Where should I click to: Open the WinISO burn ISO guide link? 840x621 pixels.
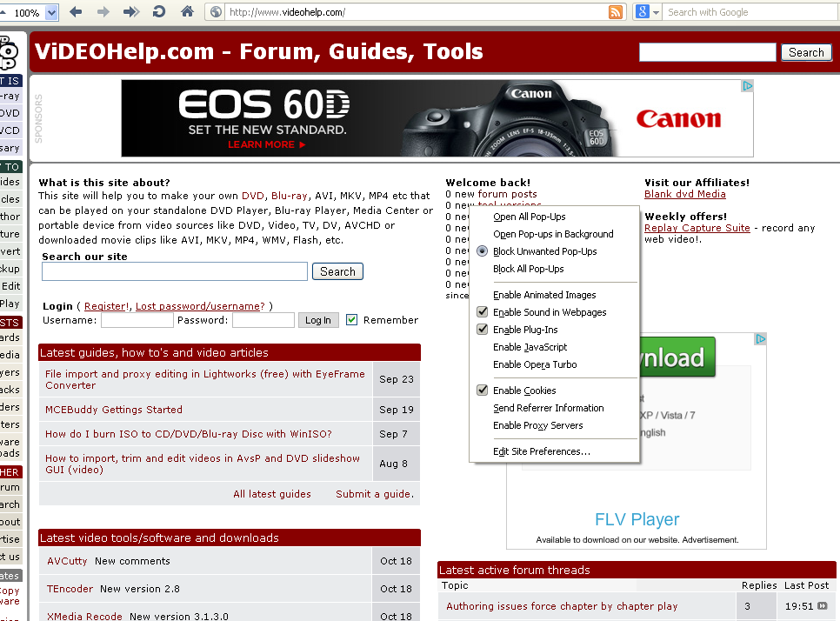[x=189, y=434]
